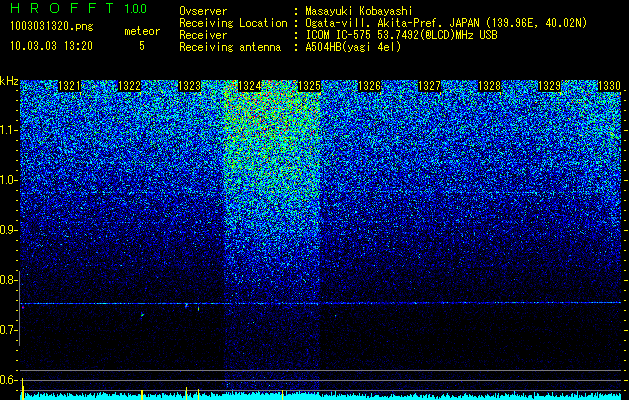Click the version number 1.0.0
This screenshot has height=400, width=629.
[x=136, y=8]
